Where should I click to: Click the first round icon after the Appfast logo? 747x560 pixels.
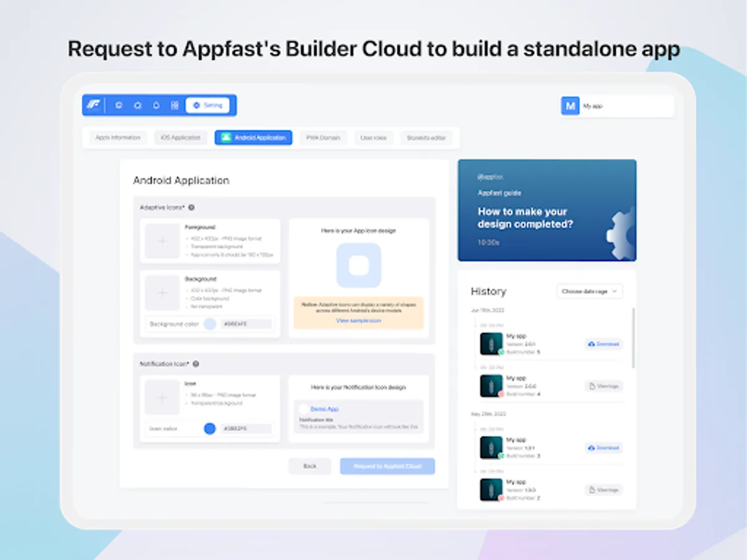click(119, 106)
